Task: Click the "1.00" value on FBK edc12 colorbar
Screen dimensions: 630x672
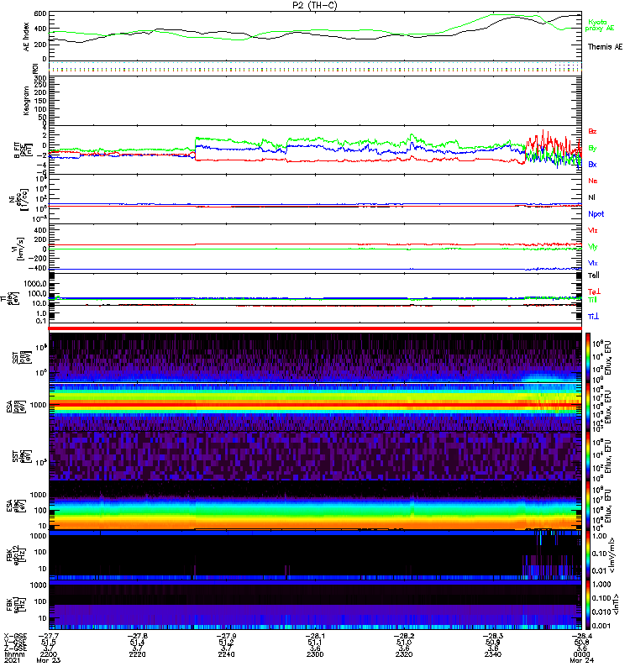Action: [x=599, y=536]
